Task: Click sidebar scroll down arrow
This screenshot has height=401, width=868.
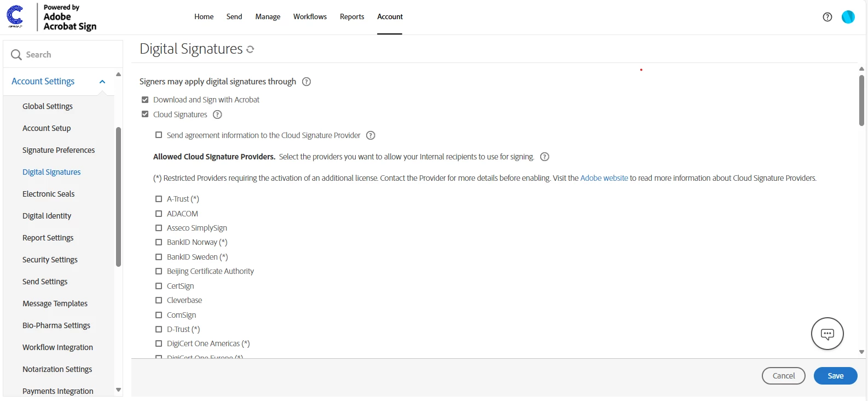Action: click(118, 390)
